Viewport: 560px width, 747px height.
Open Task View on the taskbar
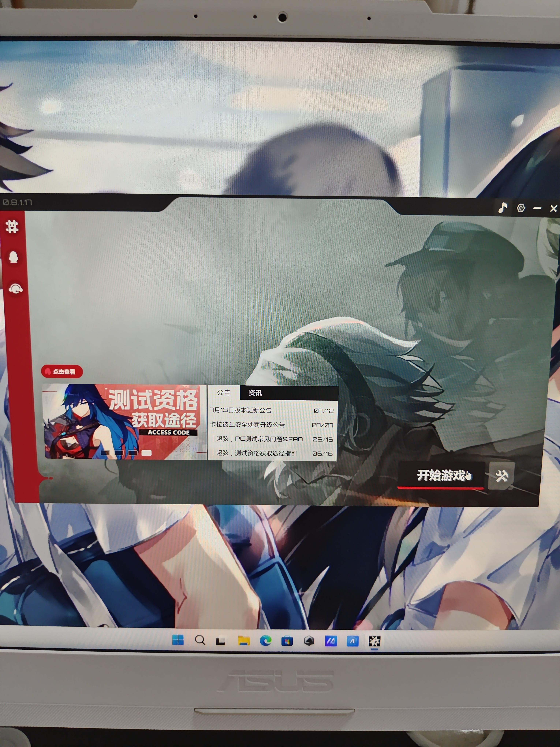221,641
